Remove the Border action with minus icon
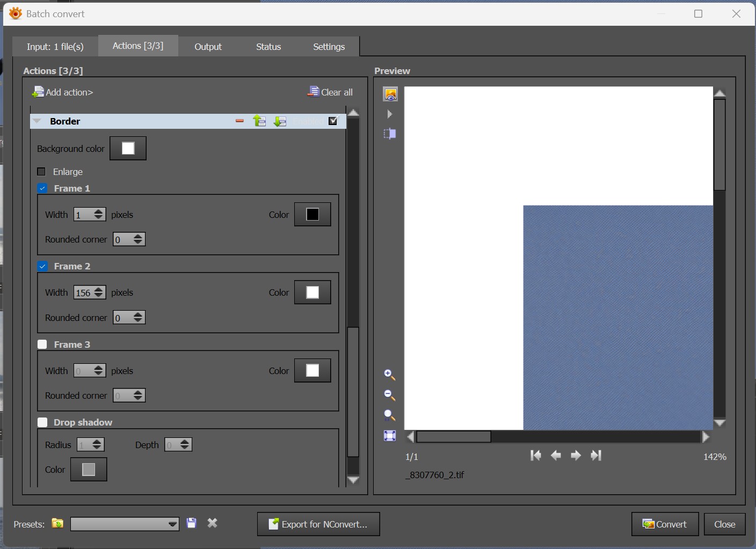This screenshot has width=756, height=549. click(x=239, y=121)
